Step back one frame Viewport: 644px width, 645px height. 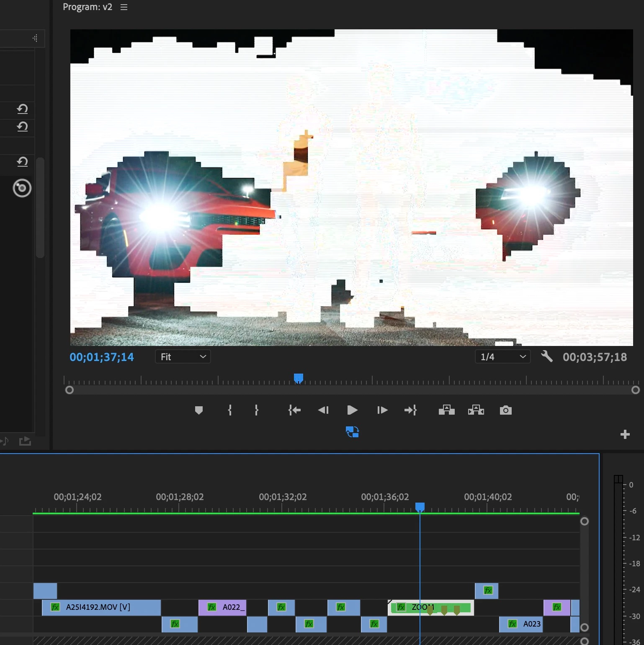coord(323,410)
